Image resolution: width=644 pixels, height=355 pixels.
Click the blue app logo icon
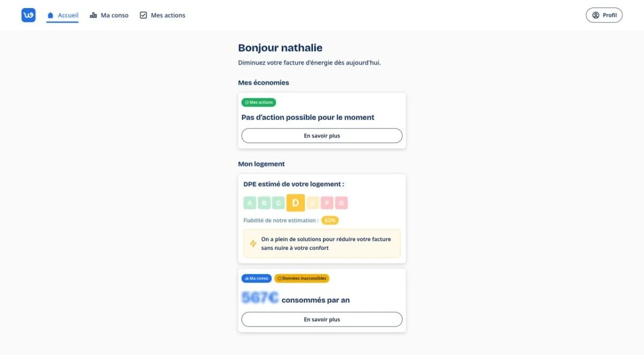28,15
